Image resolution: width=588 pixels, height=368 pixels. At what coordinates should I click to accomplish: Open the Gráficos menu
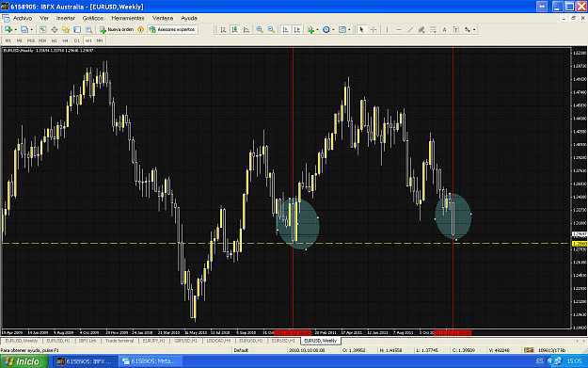point(93,18)
